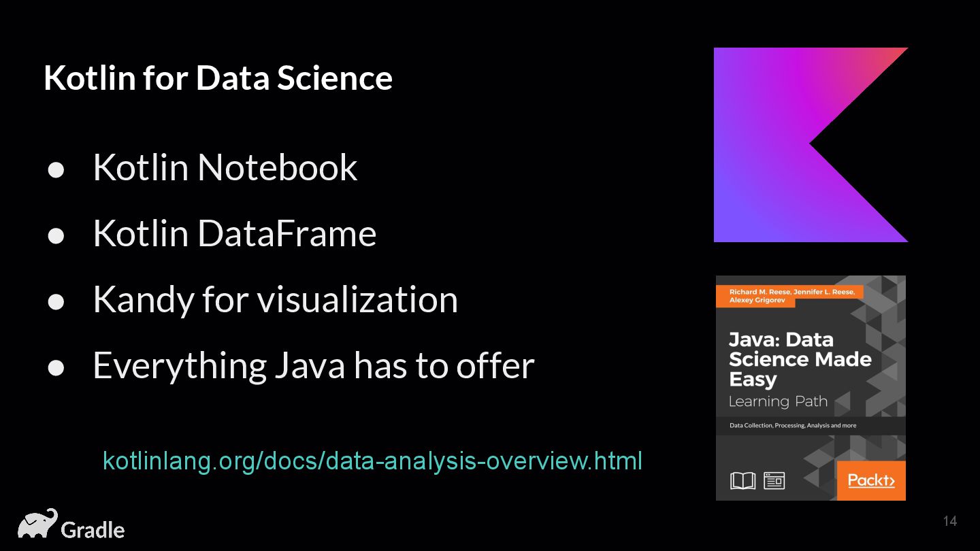
Task: Click the Kotlin Notebook bullet text
Action: coord(225,167)
